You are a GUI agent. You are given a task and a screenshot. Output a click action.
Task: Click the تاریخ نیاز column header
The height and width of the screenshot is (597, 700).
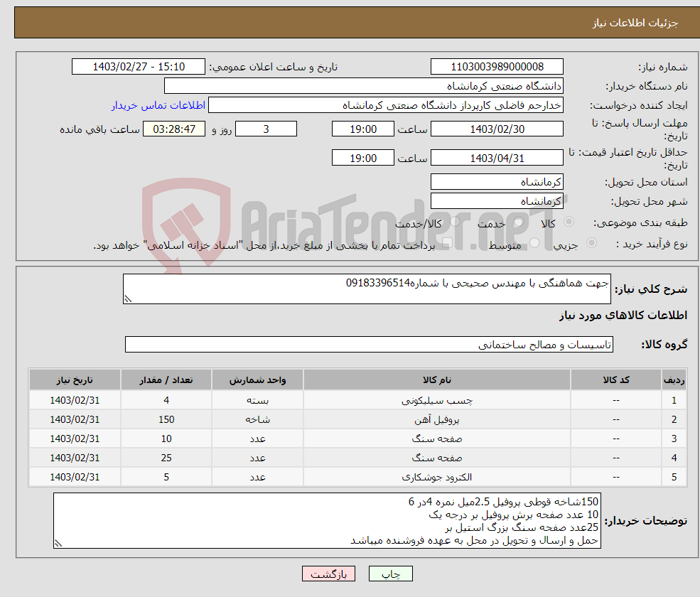[75, 380]
